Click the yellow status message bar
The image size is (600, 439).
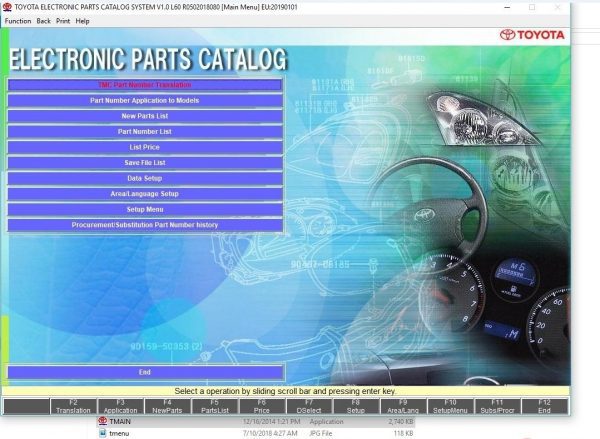point(285,391)
